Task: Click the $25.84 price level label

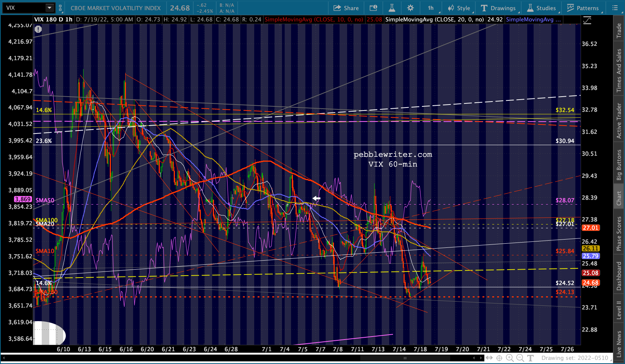Action: coord(565,251)
